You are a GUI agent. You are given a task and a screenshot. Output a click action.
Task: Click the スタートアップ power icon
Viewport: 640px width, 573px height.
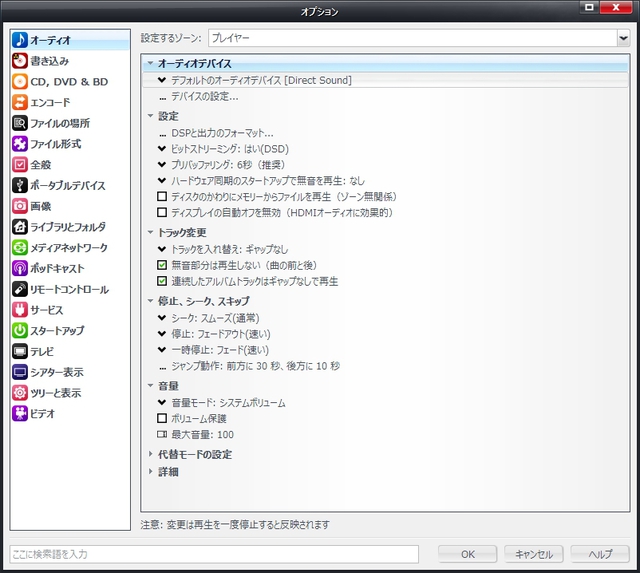[x=20, y=330]
